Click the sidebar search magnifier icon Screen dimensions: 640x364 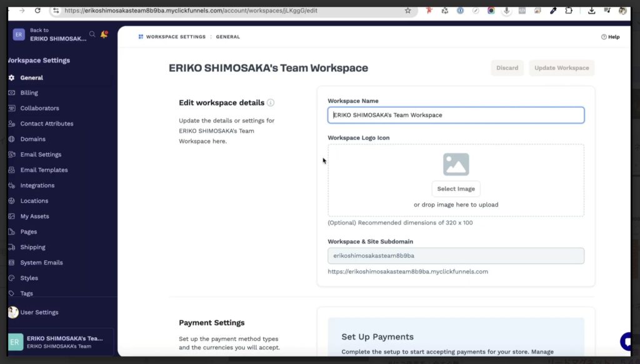pos(92,34)
